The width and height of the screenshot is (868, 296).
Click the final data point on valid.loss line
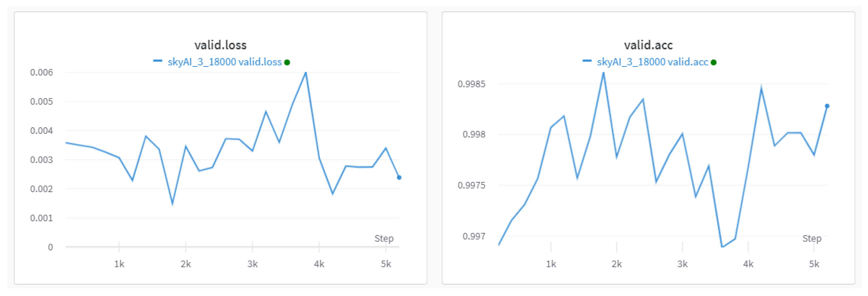[x=399, y=177]
